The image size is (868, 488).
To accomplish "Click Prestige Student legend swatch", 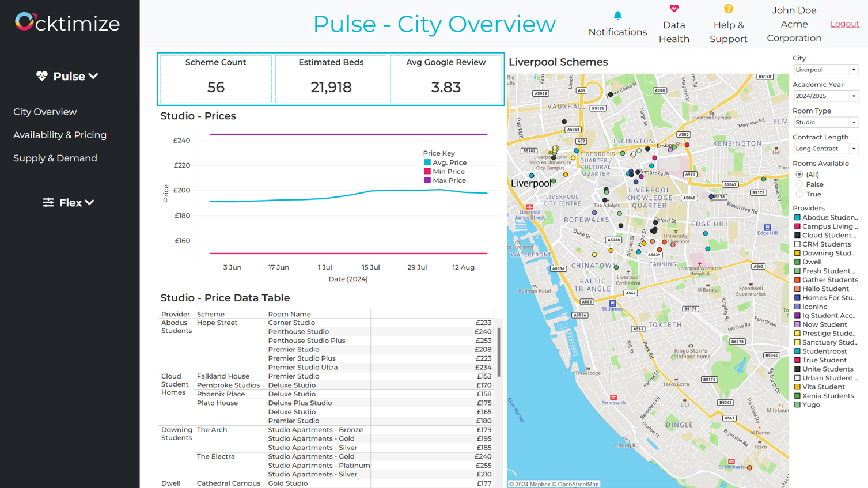I will [797, 334].
